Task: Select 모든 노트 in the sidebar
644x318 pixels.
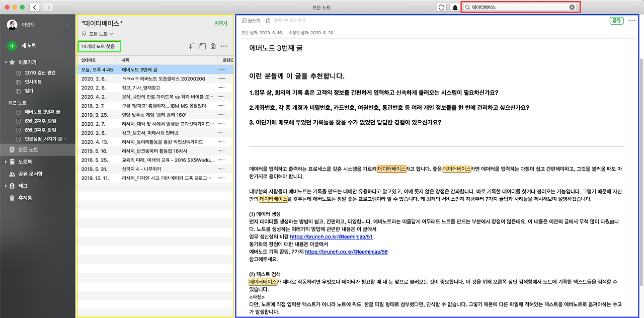Action: tap(38, 149)
